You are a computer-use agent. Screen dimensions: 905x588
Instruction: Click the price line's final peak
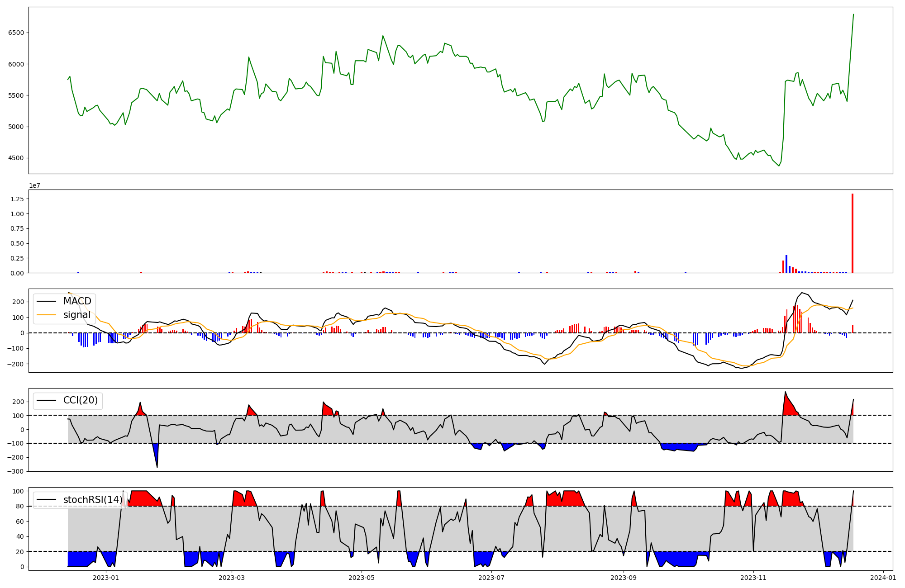[x=853, y=15]
